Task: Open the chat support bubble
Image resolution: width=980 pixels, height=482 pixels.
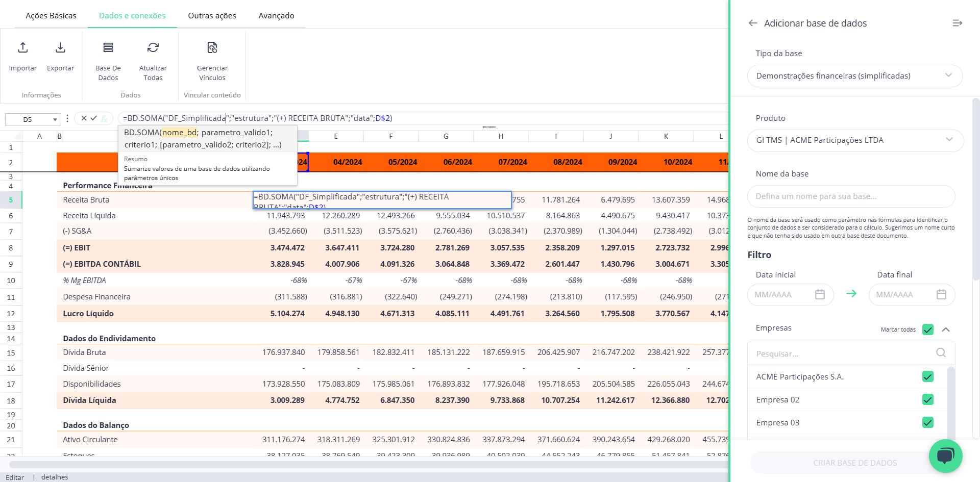Action: click(945, 455)
